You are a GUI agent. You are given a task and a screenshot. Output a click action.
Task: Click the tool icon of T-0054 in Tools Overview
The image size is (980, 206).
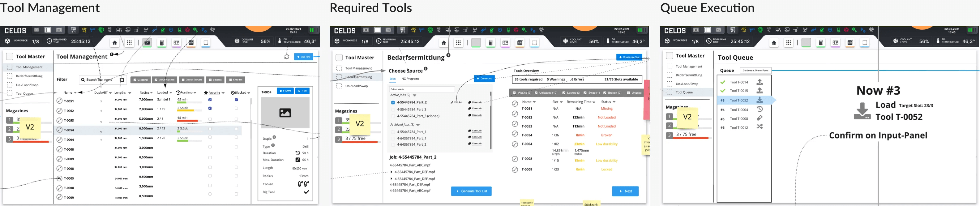(x=515, y=134)
